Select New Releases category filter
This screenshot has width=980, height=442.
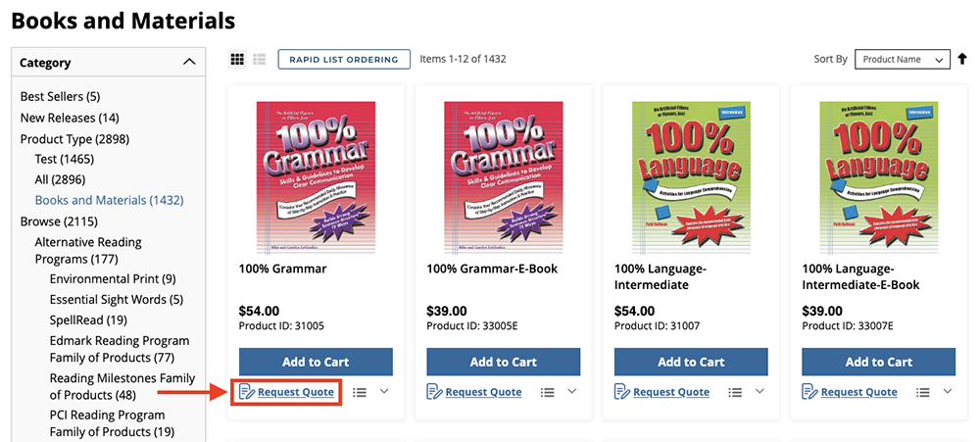pyautogui.click(x=70, y=118)
